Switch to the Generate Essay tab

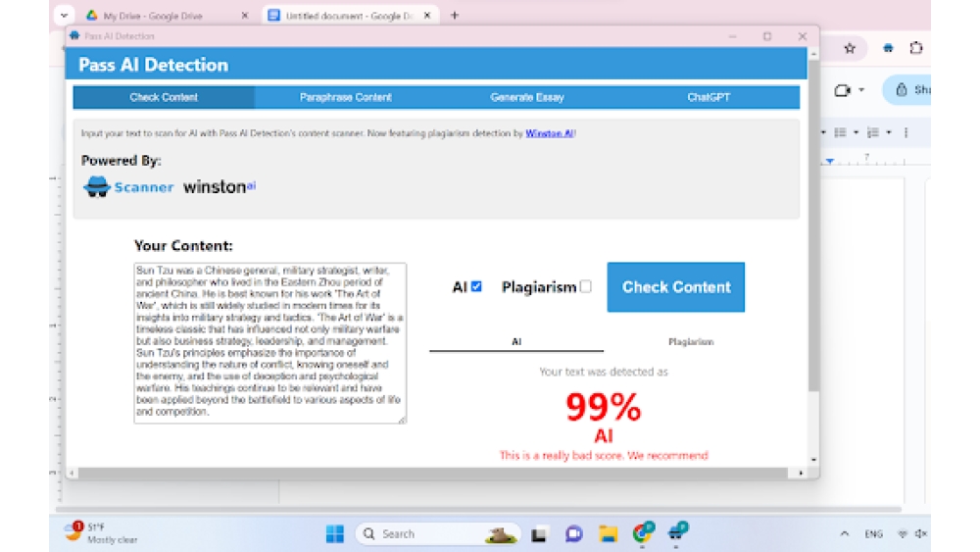(x=527, y=97)
